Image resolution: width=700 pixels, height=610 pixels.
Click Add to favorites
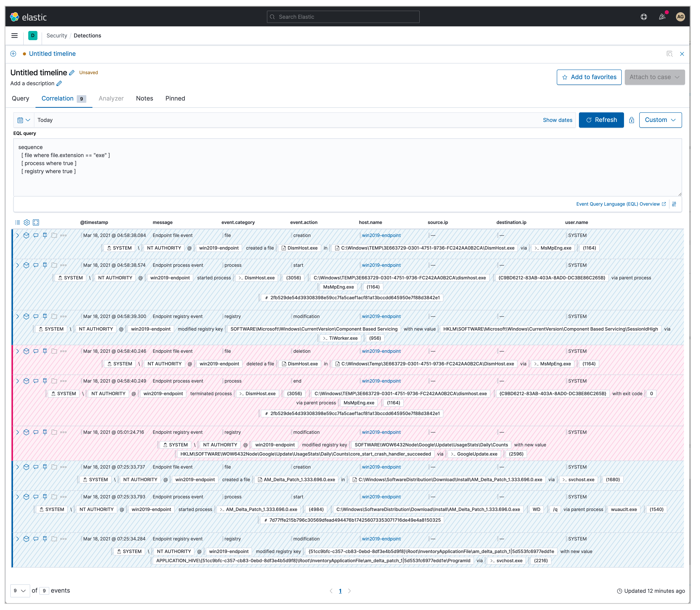pos(589,77)
